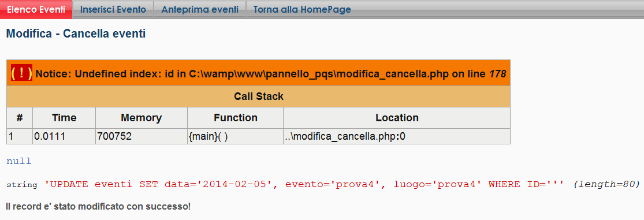Click the red exclamation warning icon
Viewport: 644px width, 220px height.
(21, 73)
